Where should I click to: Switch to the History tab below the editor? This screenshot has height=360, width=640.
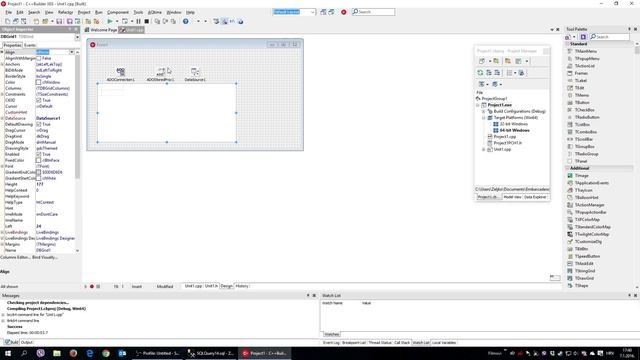[242, 286]
